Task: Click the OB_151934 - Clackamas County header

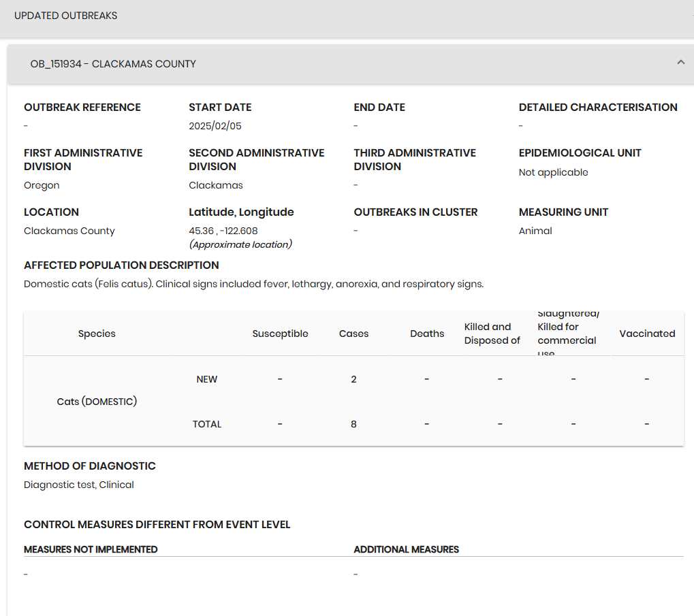Action: click(113, 64)
